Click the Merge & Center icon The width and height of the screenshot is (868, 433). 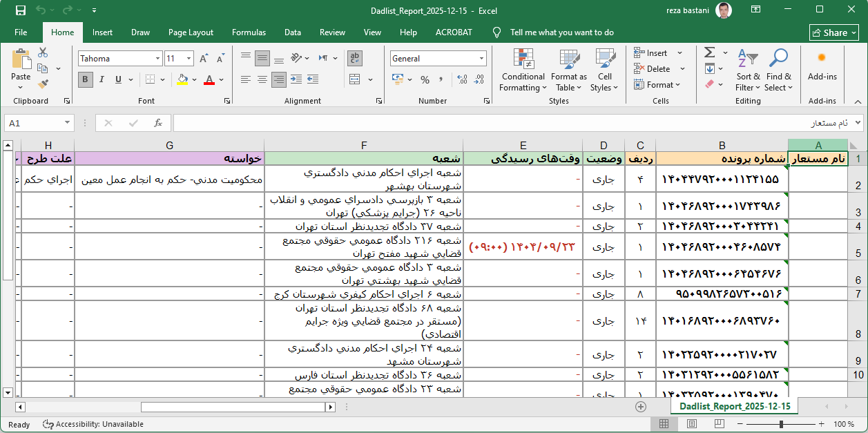[x=354, y=79]
